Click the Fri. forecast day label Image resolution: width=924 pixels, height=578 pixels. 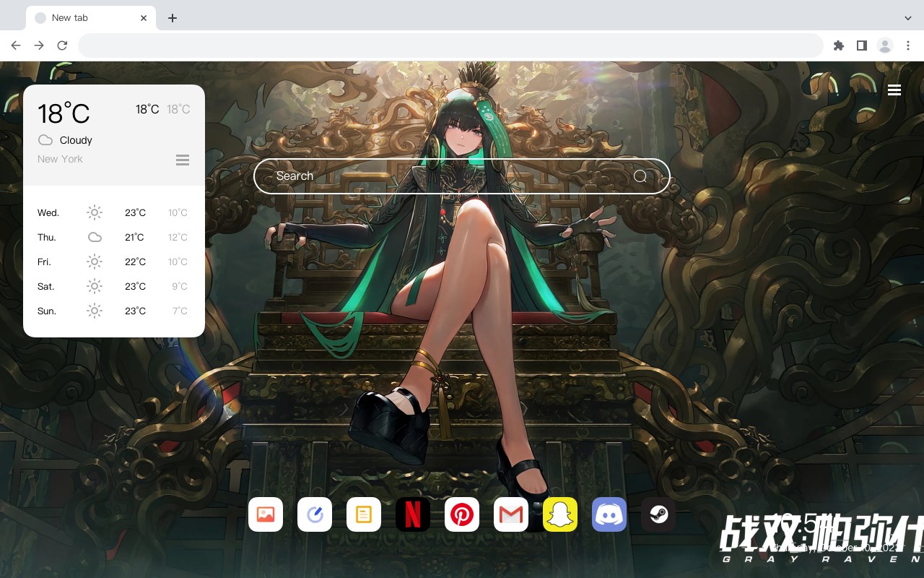tap(45, 262)
